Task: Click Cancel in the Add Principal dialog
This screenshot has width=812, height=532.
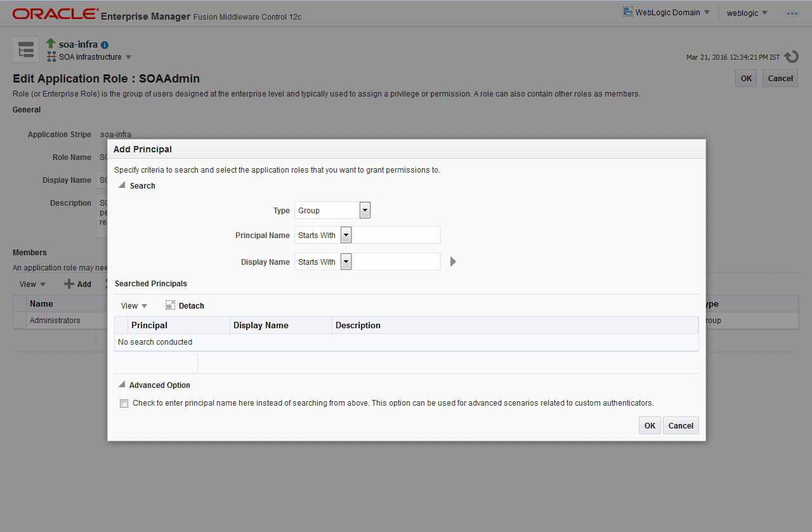Action: (681, 425)
